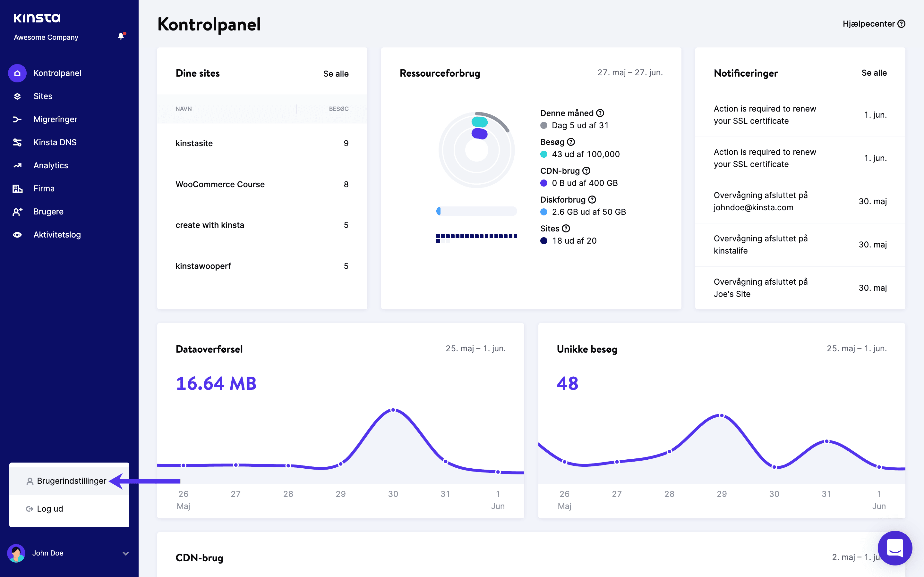
Task: Open Migreringer in sidebar
Action: tap(55, 119)
